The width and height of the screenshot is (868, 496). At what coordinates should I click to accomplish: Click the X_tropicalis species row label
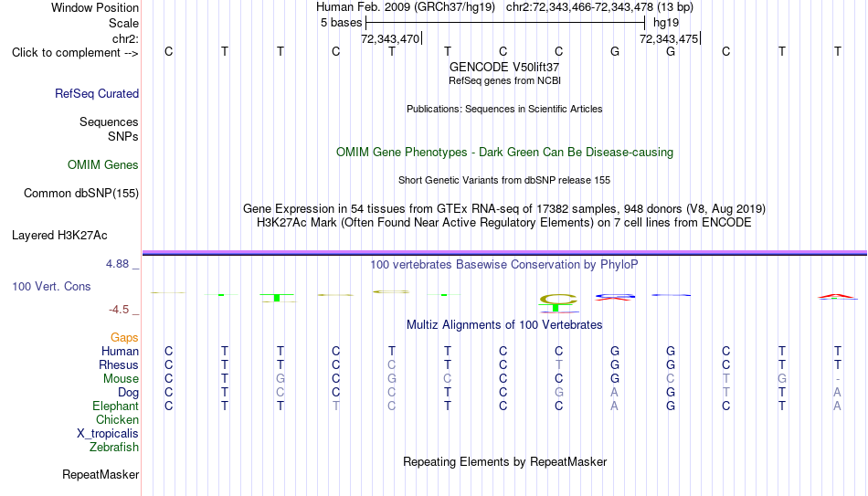pos(108,434)
